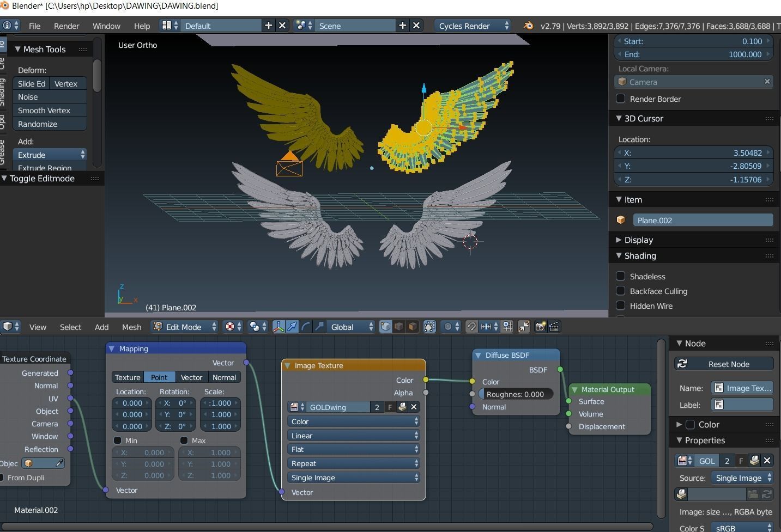This screenshot has height=532, width=781.
Task: Open the Global orientation dropdown
Action: pos(352,327)
